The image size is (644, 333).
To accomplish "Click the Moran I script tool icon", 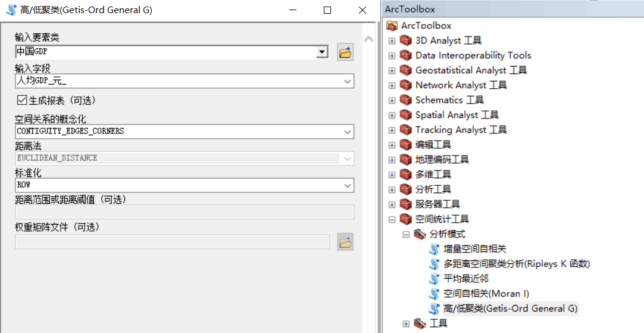I will pyautogui.click(x=434, y=294).
